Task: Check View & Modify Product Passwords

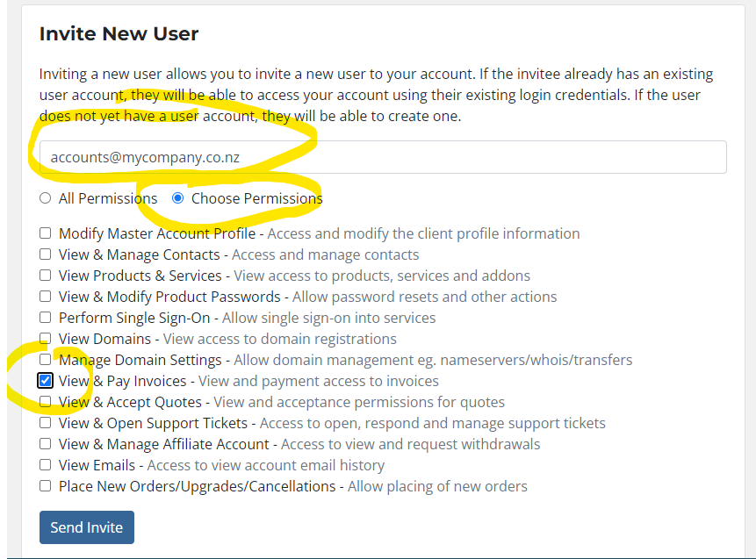Action: [46, 297]
